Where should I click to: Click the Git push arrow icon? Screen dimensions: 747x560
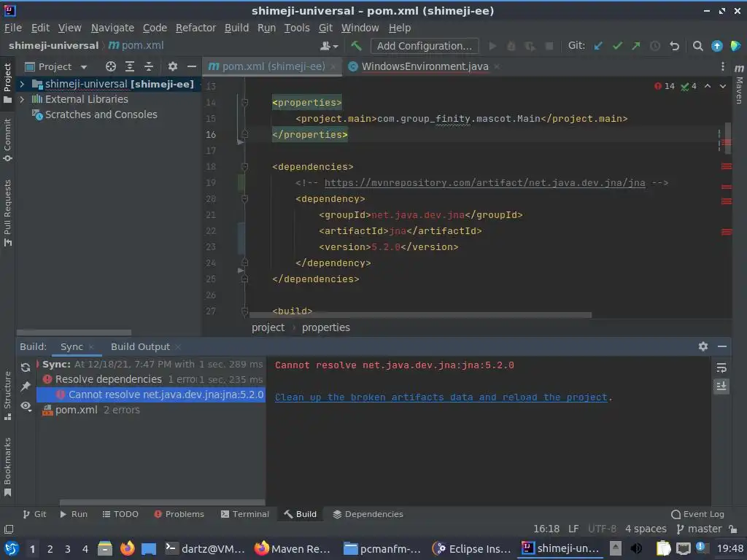pyautogui.click(x=636, y=46)
